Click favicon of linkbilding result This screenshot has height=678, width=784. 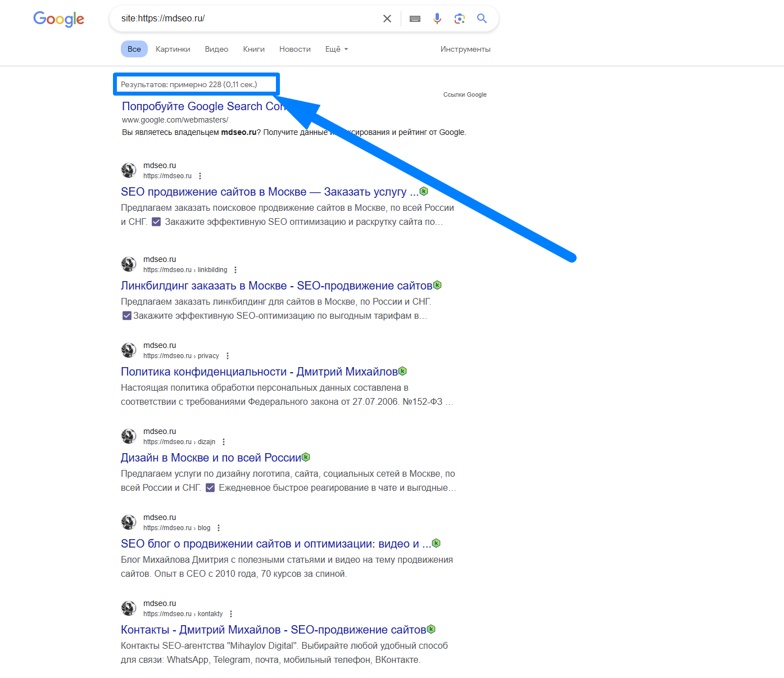129,264
